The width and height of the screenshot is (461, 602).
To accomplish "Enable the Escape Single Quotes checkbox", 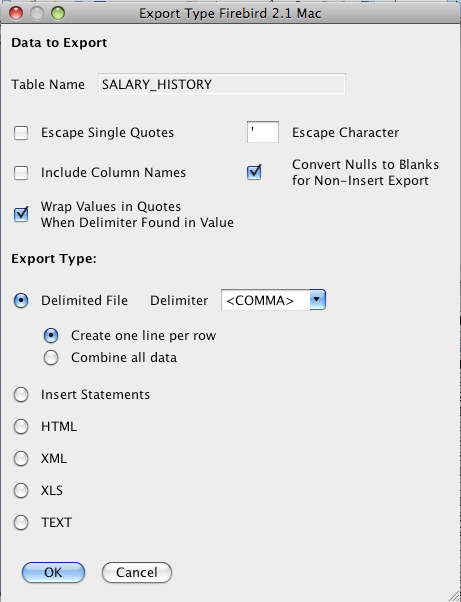I will click(x=21, y=133).
